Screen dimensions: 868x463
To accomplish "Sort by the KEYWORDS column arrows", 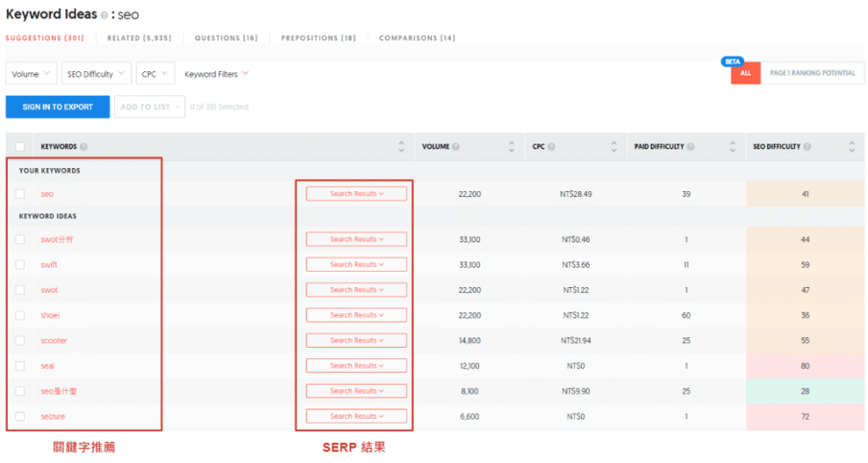I will click(x=401, y=147).
